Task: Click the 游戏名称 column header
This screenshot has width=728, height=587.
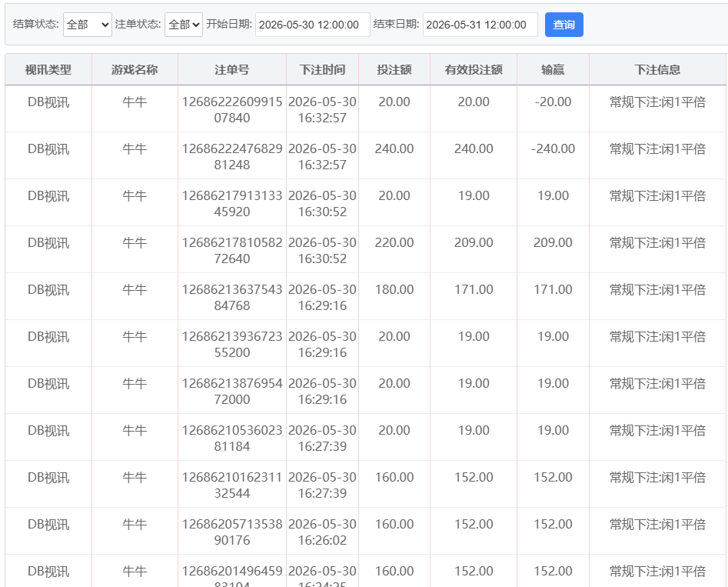Action: pos(135,70)
